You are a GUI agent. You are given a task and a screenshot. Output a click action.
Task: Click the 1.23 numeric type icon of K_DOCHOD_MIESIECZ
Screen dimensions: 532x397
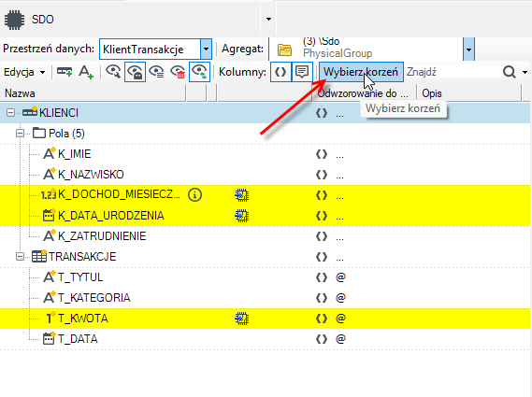(x=49, y=195)
